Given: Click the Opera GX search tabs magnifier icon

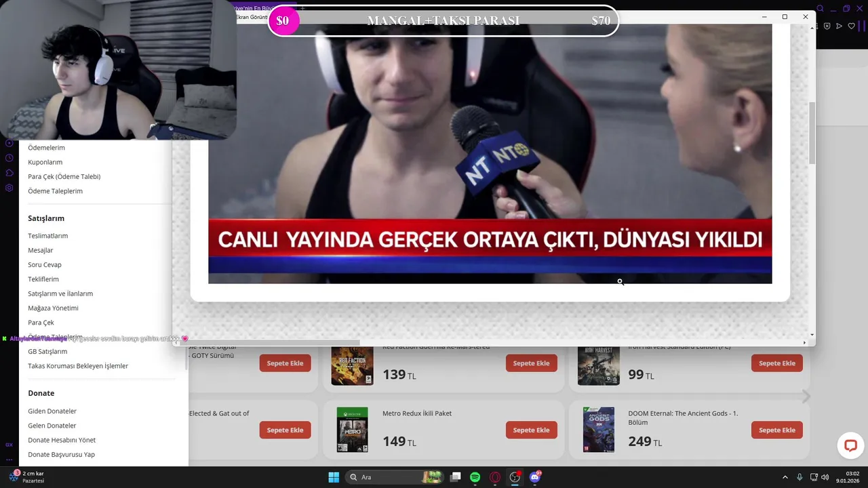Looking at the screenshot, I should (x=821, y=9).
